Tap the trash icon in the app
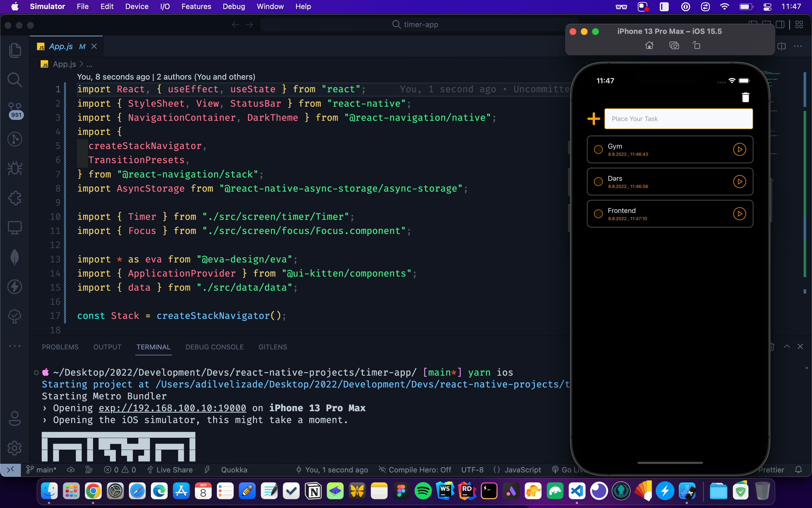 tap(745, 97)
